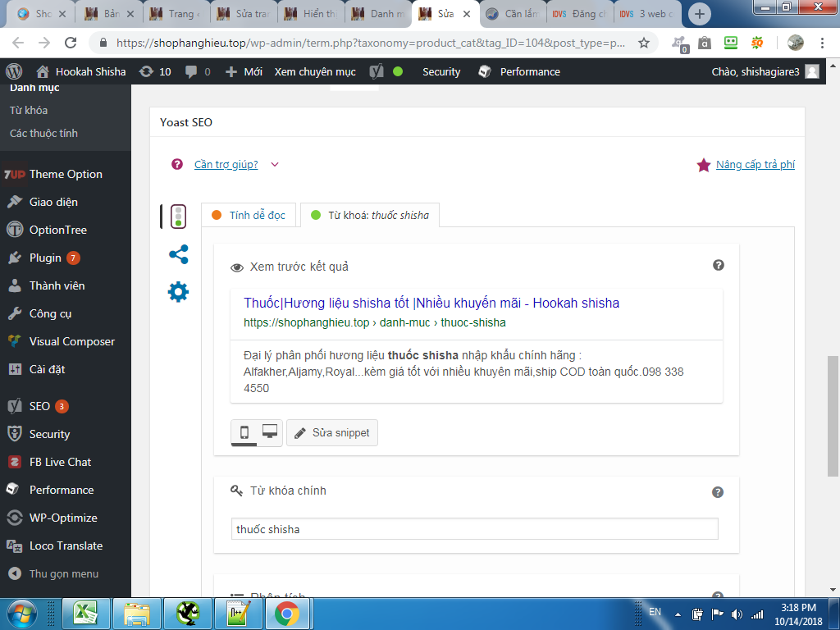Open Visual Composer menu
Screen dimensions: 840x630
[66, 341]
